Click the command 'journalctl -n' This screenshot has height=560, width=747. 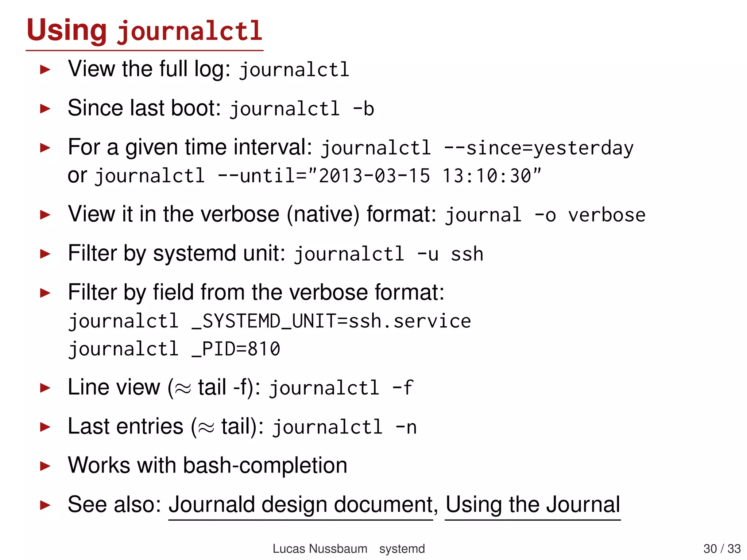(345, 427)
